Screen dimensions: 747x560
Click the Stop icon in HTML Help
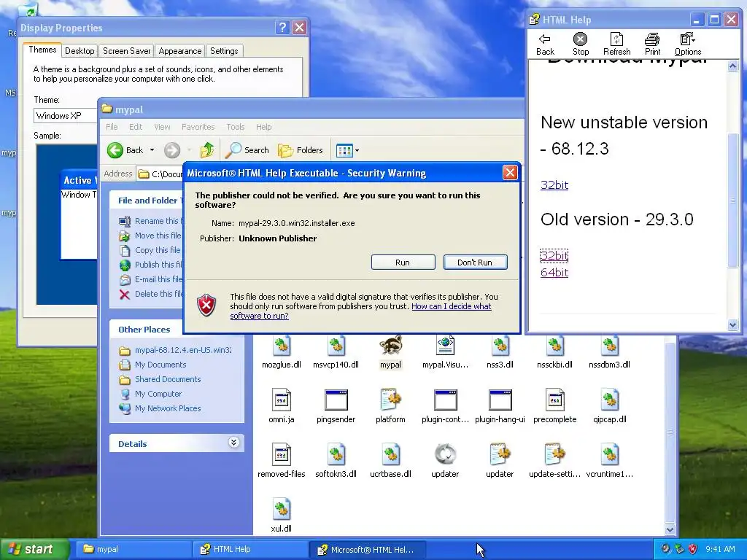(580, 44)
